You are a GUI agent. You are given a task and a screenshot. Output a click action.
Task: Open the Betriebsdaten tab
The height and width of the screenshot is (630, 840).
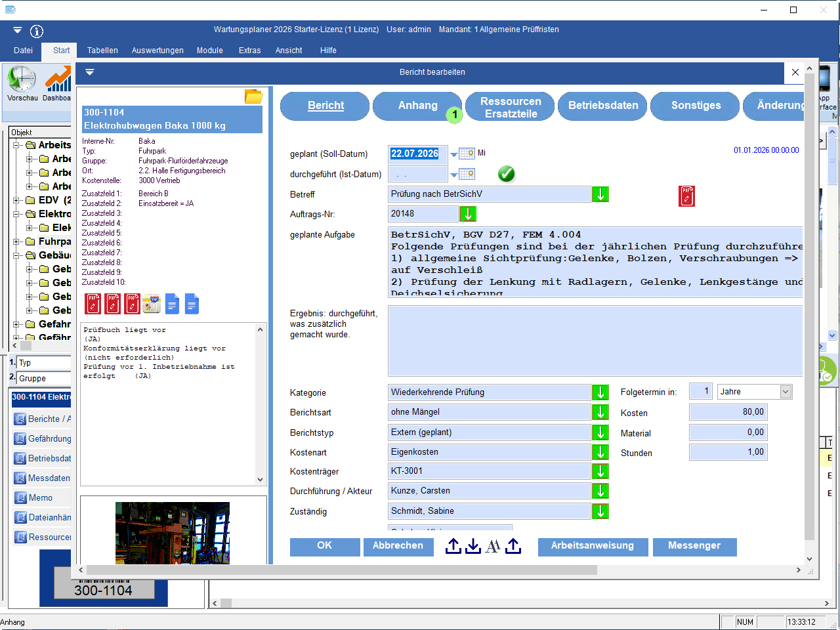click(x=602, y=106)
